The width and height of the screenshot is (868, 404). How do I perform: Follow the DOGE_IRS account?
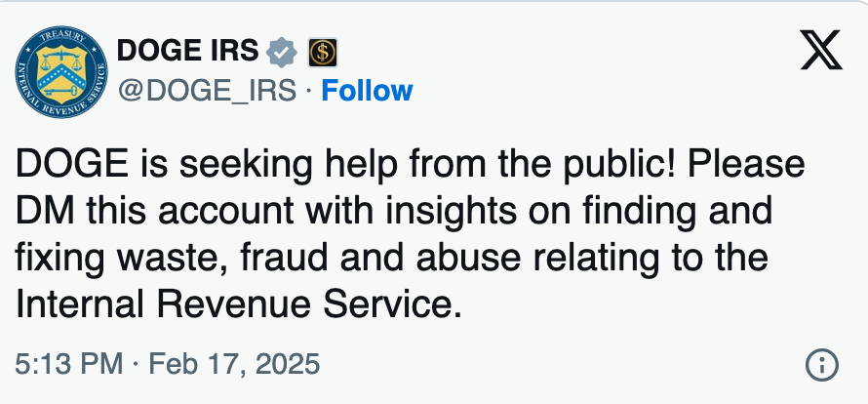point(367,91)
